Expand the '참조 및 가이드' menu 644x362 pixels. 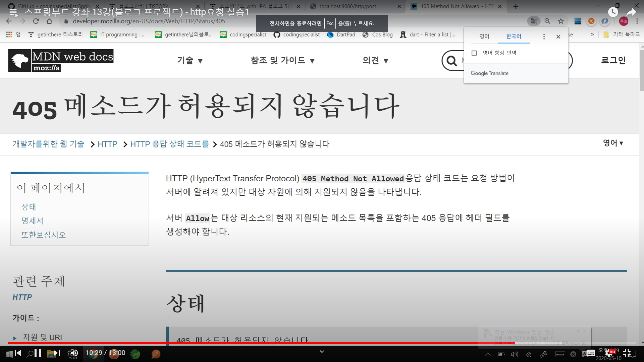282,61
